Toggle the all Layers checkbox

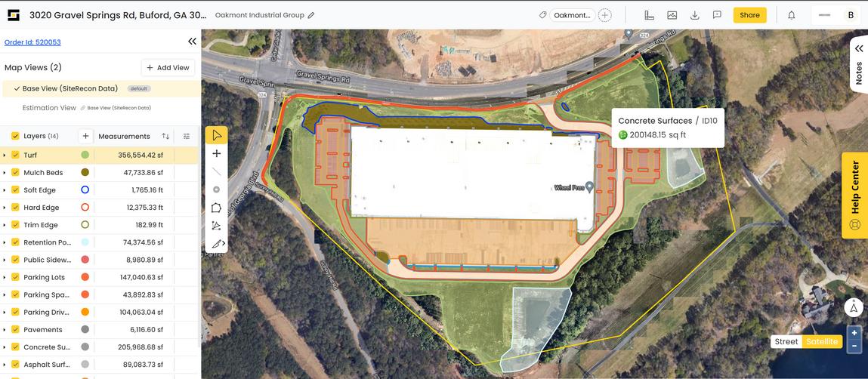pos(16,136)
